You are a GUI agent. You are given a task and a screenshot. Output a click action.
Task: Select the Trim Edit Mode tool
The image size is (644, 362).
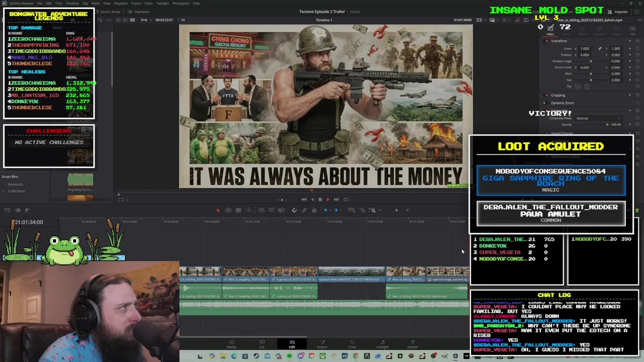(228, 210)
